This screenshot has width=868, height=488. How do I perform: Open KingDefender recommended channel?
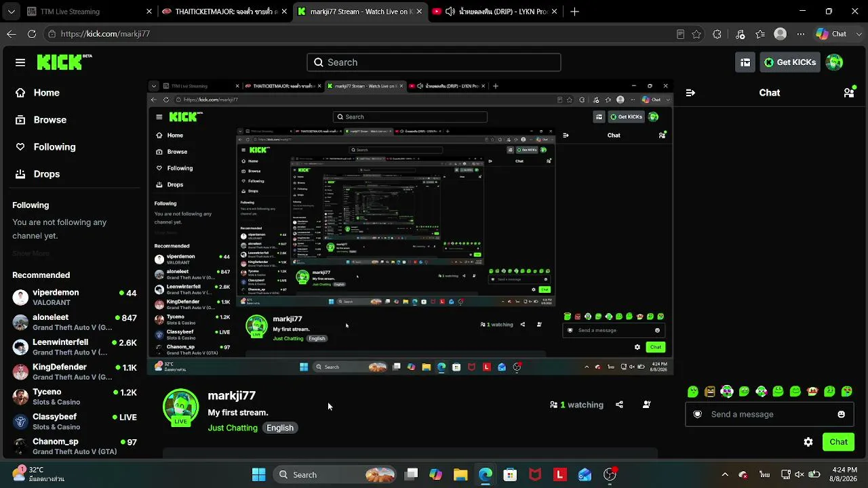75,371
